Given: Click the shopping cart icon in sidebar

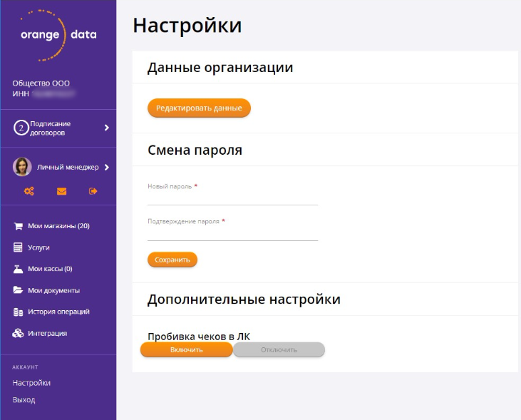Looking at the screenshot, I should point(19,226).
